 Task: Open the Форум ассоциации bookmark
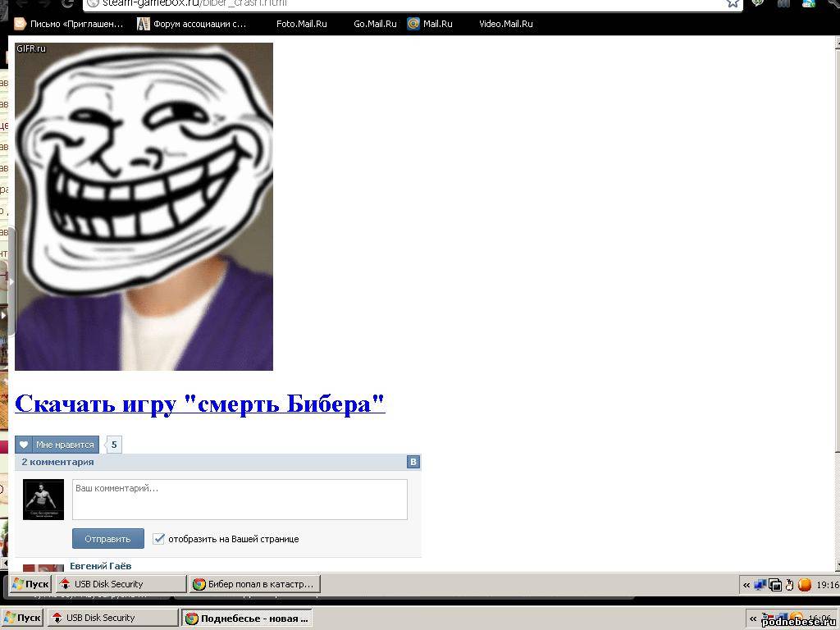191,24
